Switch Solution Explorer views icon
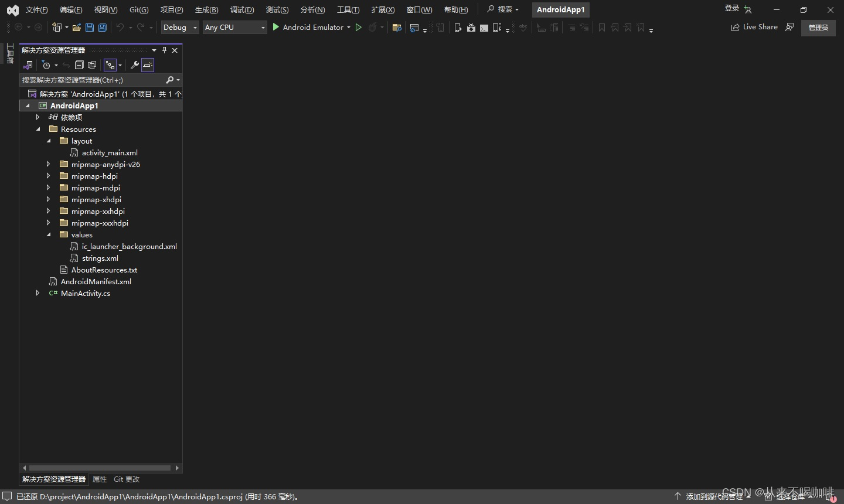Screen dimensions: 844x504 point(28,65)
